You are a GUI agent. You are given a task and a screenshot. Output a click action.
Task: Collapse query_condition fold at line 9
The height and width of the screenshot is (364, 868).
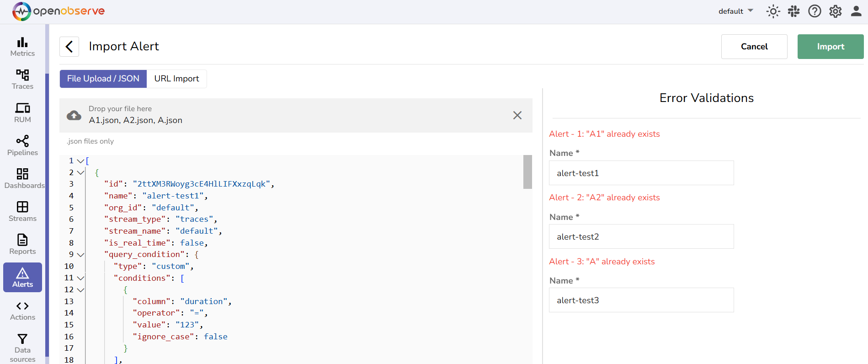click(x=80, y=255)
